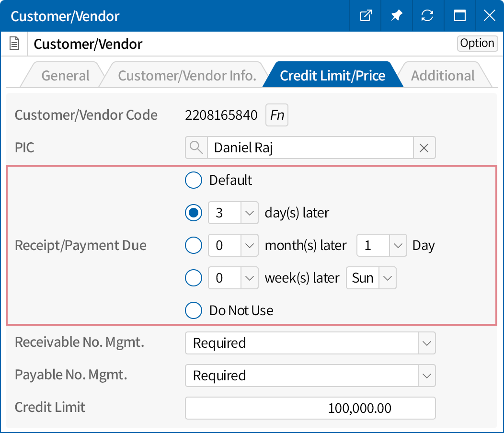504x433 pixels.
Task: Open the Customer/Vendor Info. tab
Action: pos(187,76)
